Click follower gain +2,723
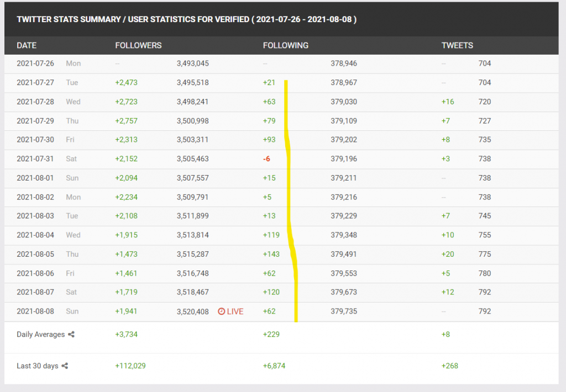Image resolution: width=566 pixels, height=392 pixels. (x=127, y=102)
